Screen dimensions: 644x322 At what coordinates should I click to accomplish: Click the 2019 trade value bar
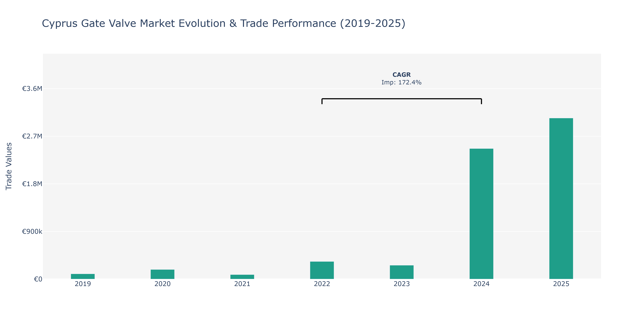[83, 276]
